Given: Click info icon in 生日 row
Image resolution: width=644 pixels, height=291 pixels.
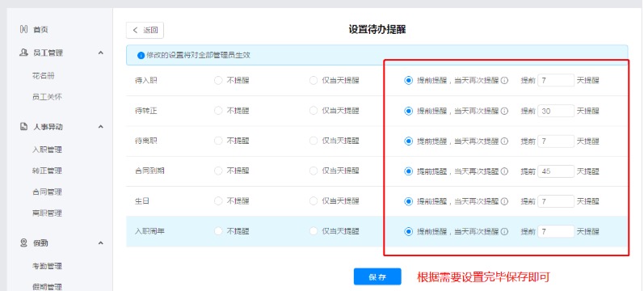Looking at the screenshot, I should click(x=504, y=201).
